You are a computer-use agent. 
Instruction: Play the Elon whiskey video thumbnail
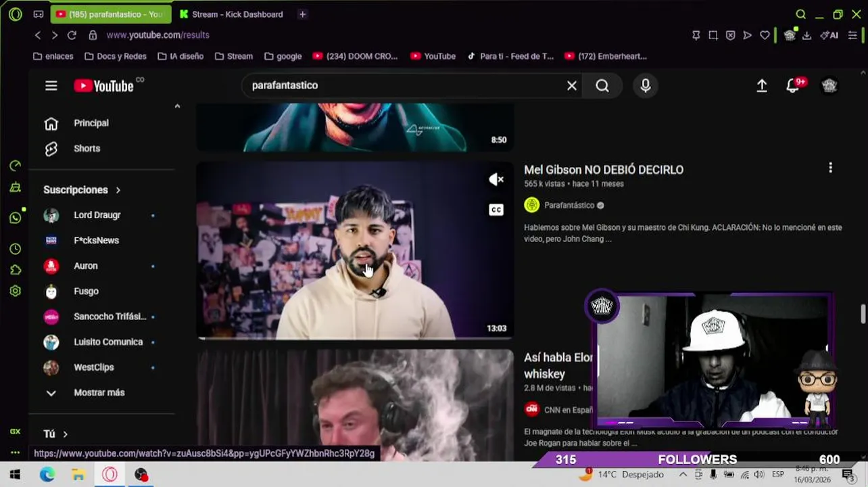[355, 404]
